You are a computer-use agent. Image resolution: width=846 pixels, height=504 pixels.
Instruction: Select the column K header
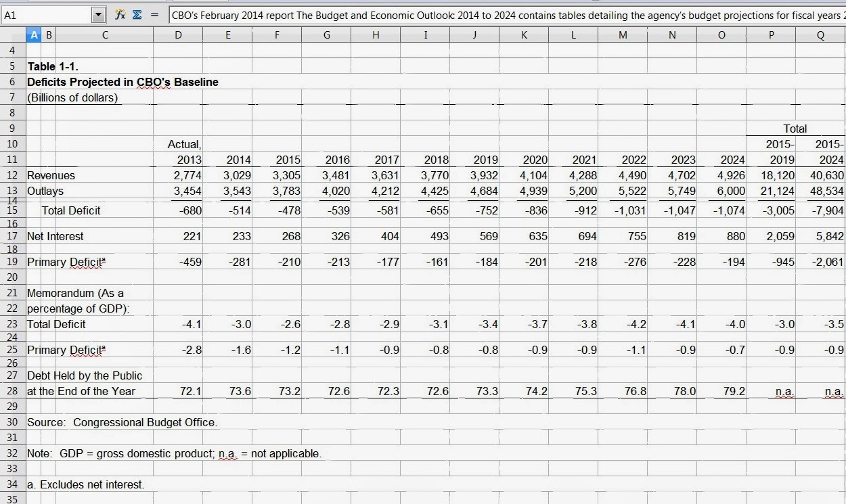[524, 36]
